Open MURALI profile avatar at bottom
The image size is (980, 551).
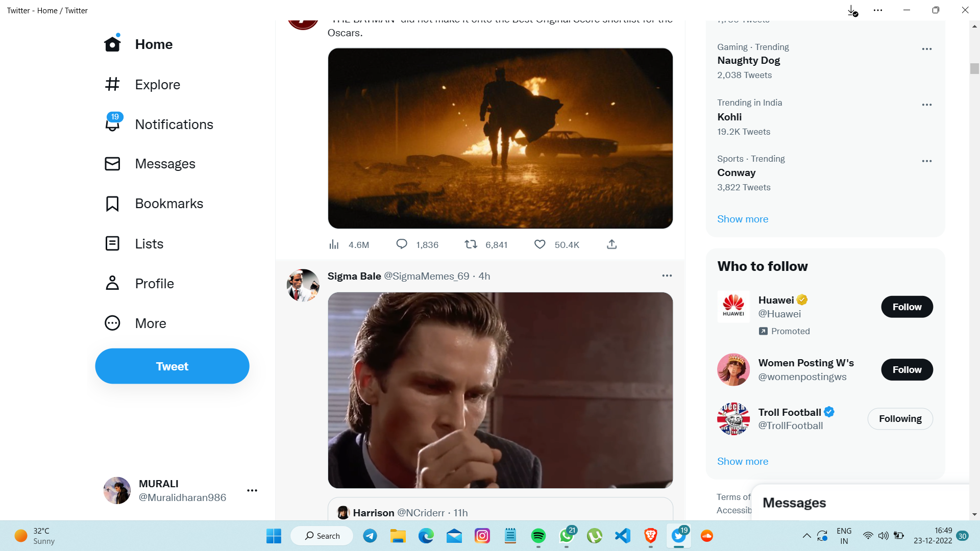117,490
